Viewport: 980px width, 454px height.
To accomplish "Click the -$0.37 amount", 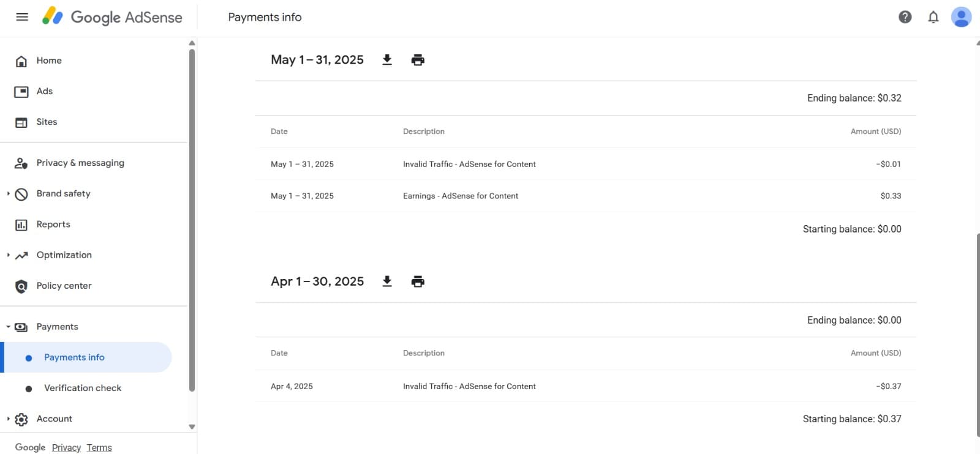I will click(889, 386).
